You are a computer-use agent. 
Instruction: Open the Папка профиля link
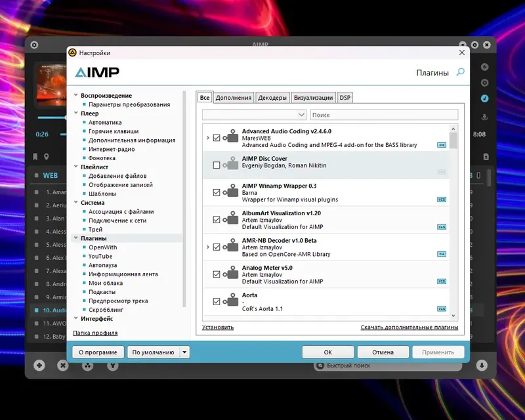coord(95,333)
